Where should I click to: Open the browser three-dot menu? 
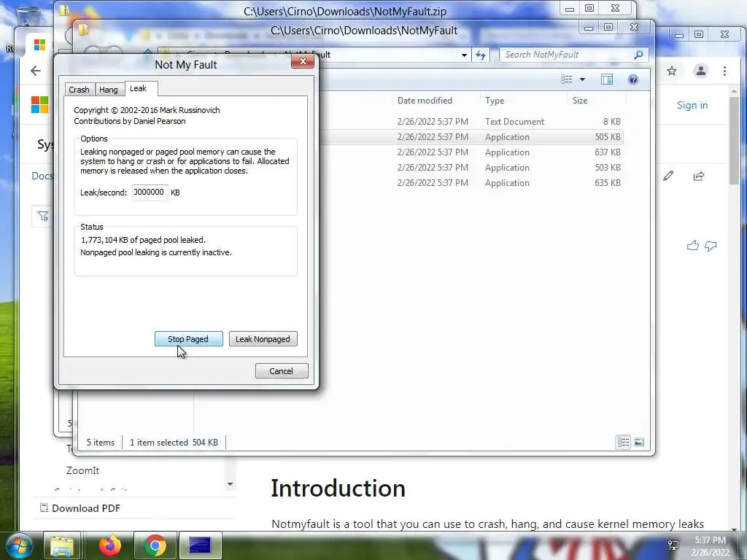coord(724,71)
